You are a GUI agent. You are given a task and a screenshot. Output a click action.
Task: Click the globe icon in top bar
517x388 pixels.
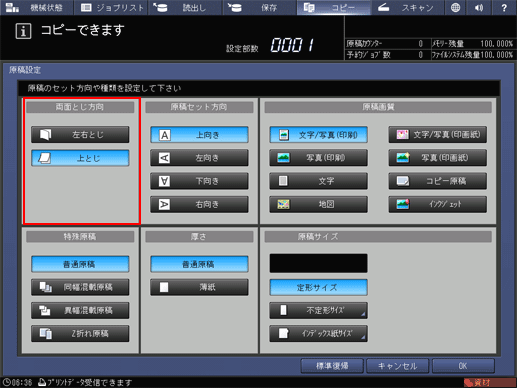455,8
